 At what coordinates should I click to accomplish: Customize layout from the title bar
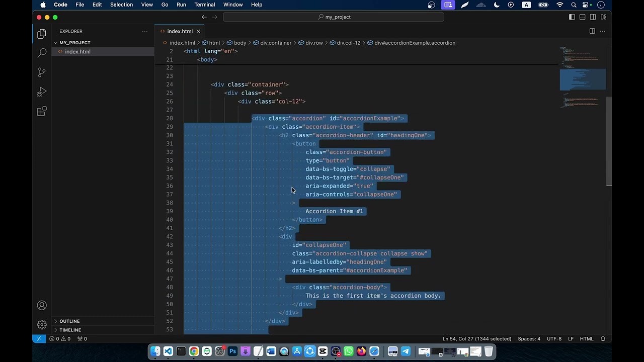click(x=603, y=17)
